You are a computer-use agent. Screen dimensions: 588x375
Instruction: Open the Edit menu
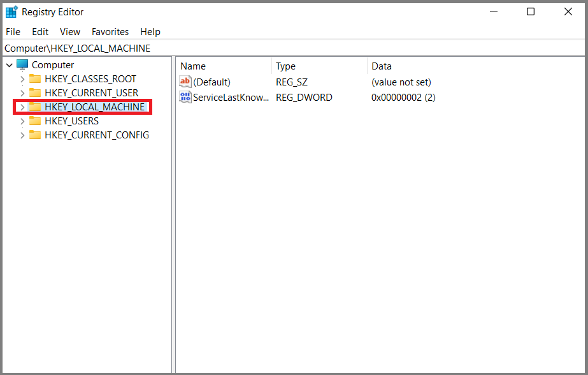(40, 32)
